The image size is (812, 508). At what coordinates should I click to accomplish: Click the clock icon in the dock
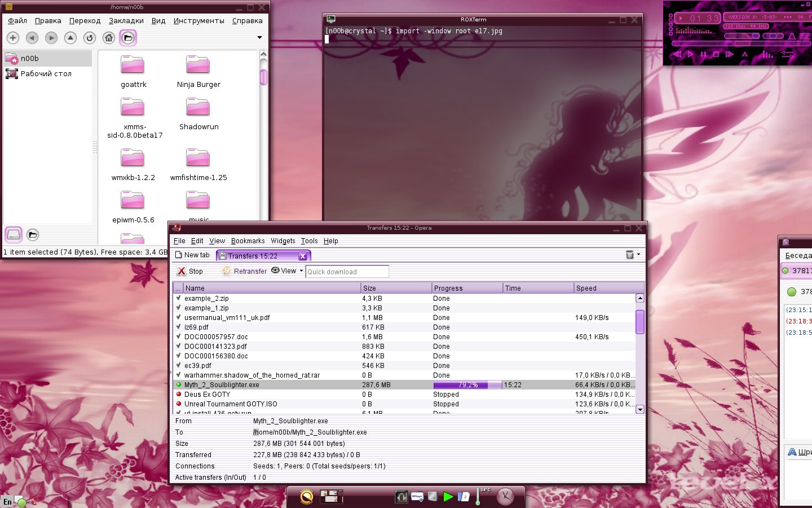click(505, 496)
